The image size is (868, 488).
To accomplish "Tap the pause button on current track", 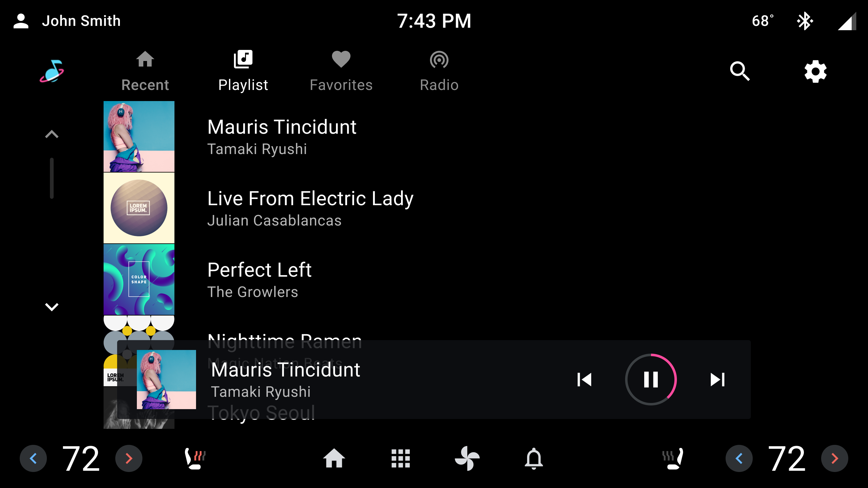I will pyautogui.click(x=652, y=380).
